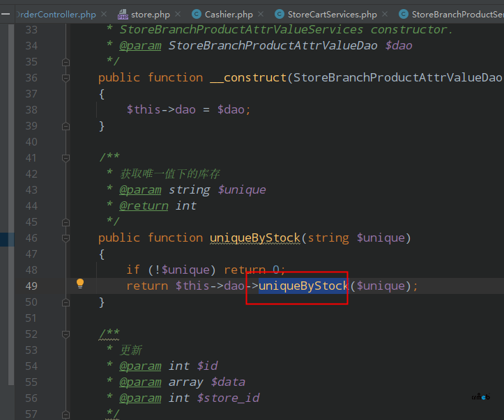Screen dimensions: 504x420
Task: Click $dao variable on line 38
Action: point(231,110)
